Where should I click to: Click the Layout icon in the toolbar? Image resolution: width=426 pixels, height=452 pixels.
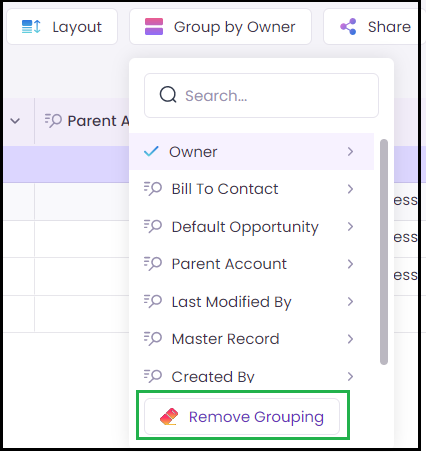click(31, 27)
